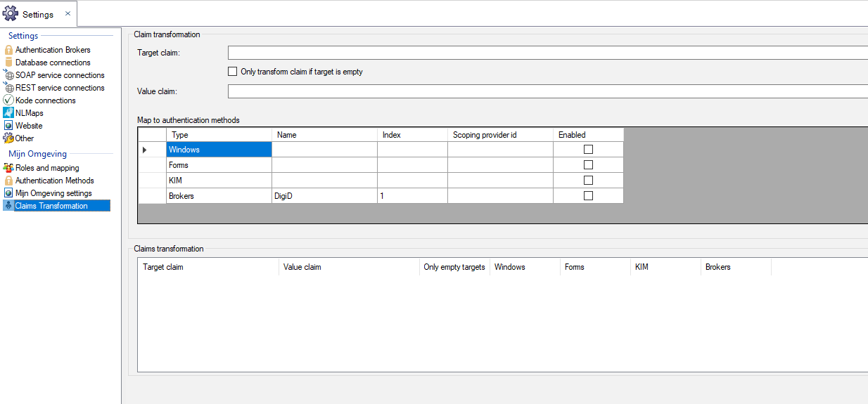Select the Forms type cell
This screenshot has width=868, height=404.
click(x=219, y=165)
